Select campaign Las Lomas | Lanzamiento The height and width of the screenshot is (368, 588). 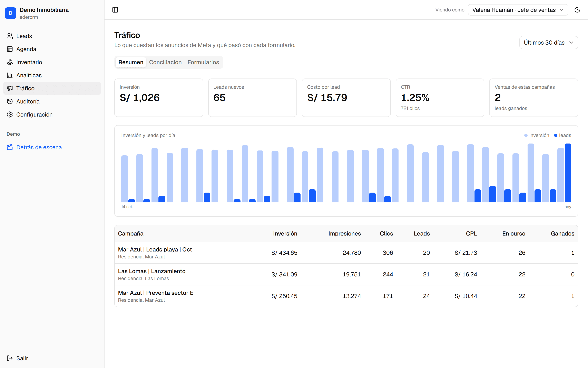[346, 274]
